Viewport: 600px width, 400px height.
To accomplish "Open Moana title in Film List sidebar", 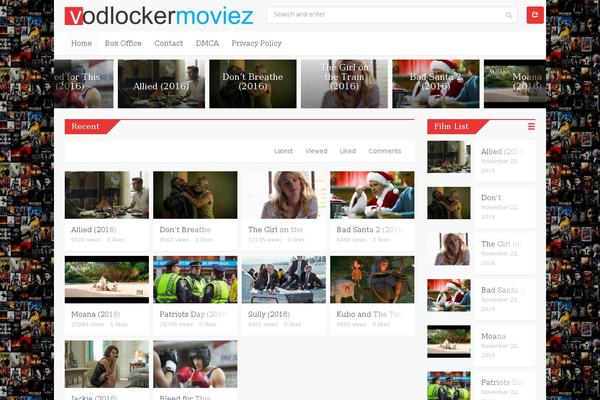I will coord(493,336).
